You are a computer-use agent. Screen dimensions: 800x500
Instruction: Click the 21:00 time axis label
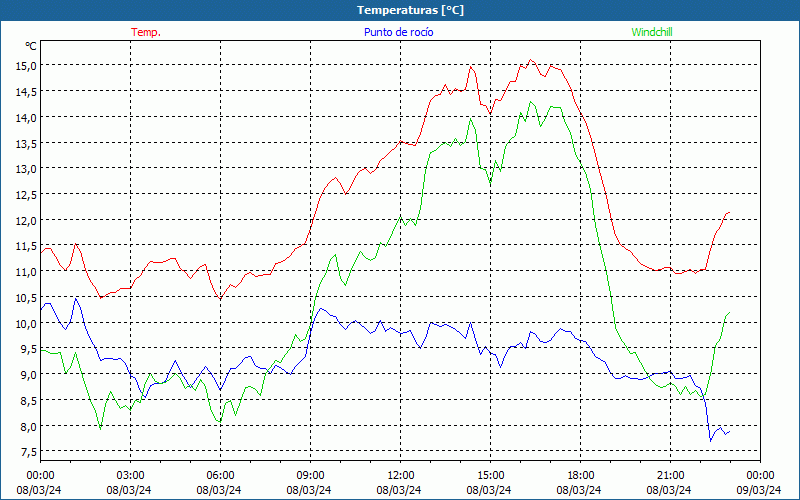(x=670, y=476)
